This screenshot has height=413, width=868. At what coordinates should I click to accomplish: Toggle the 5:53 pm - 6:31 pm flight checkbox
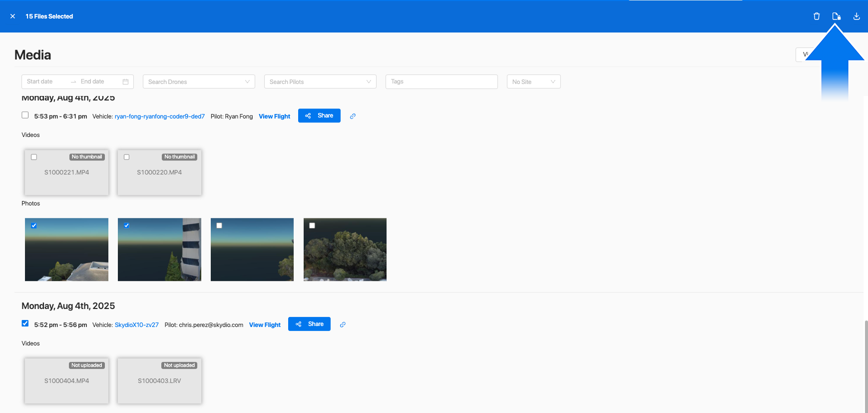(x=25, y=115)
